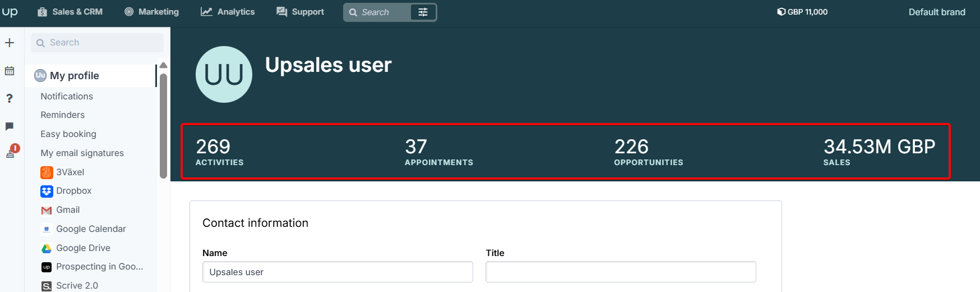Click the top navigation Search field
Screen dimensions: 980x292
coord(377,12)
